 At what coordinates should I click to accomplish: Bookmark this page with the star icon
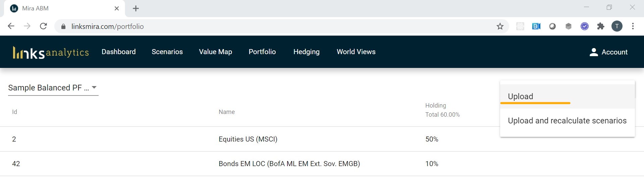click(x=500, y=26)
